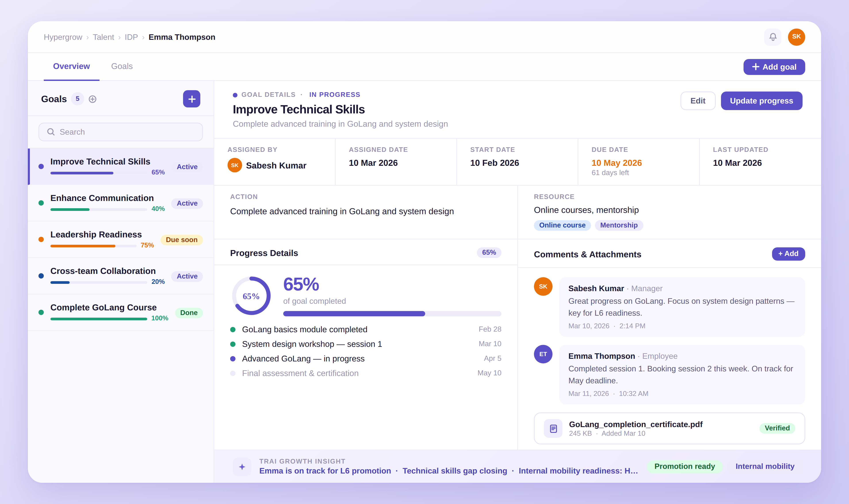Click the 65% goal completed progress bar
The image size is (849, 504).
click(392, 313)
